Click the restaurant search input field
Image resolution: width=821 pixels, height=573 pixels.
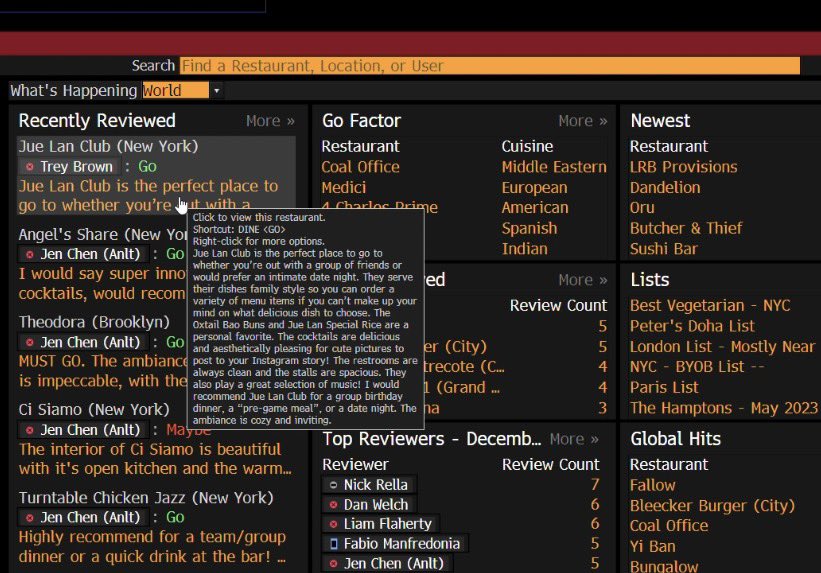[490, 66]
